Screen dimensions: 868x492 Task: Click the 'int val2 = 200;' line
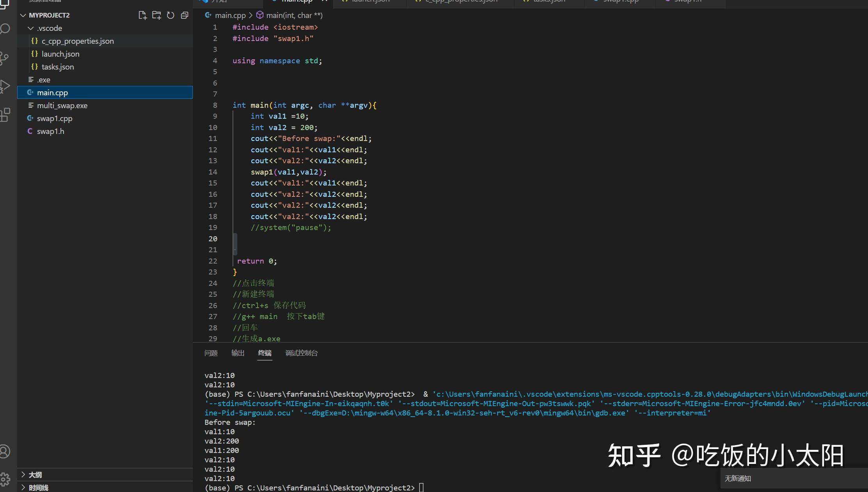coord(284,127)
